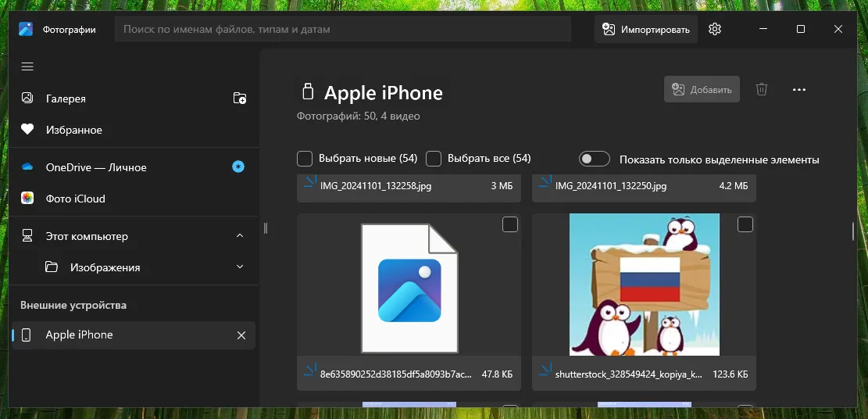This screenshot has width=868, height=419.
Task: Toggle the hamburger navigation menu
Action: (27, 66)
